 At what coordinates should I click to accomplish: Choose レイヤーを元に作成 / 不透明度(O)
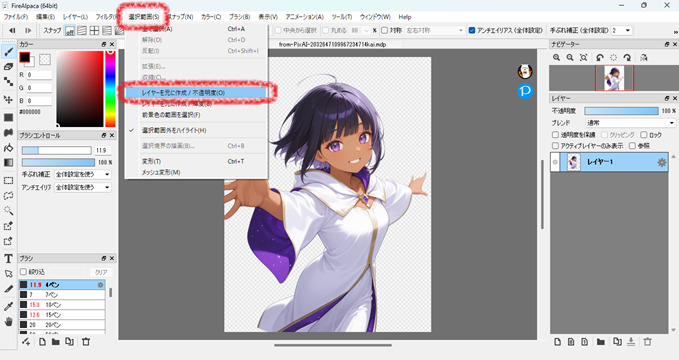[196, 93]
